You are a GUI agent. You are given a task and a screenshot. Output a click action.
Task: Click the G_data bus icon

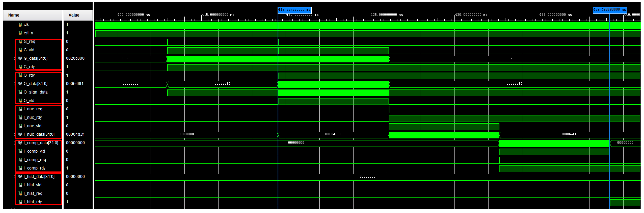click(20, 58)
